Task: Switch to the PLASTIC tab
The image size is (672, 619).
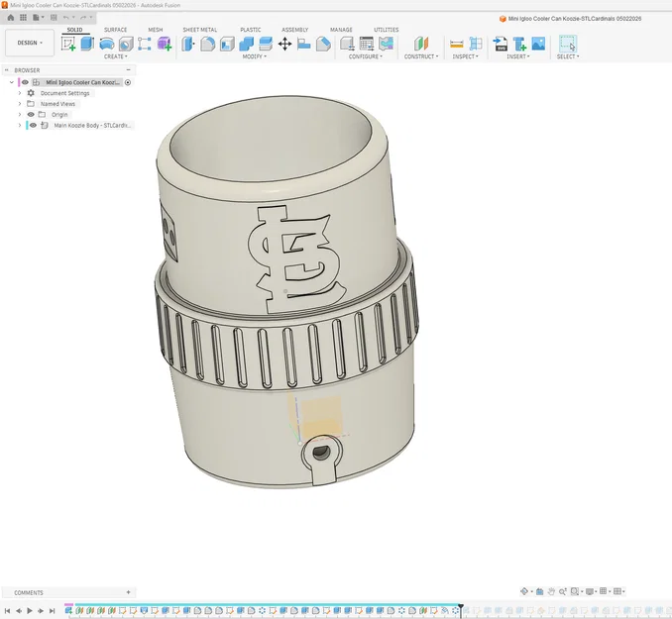Action: tap(251, 30)
